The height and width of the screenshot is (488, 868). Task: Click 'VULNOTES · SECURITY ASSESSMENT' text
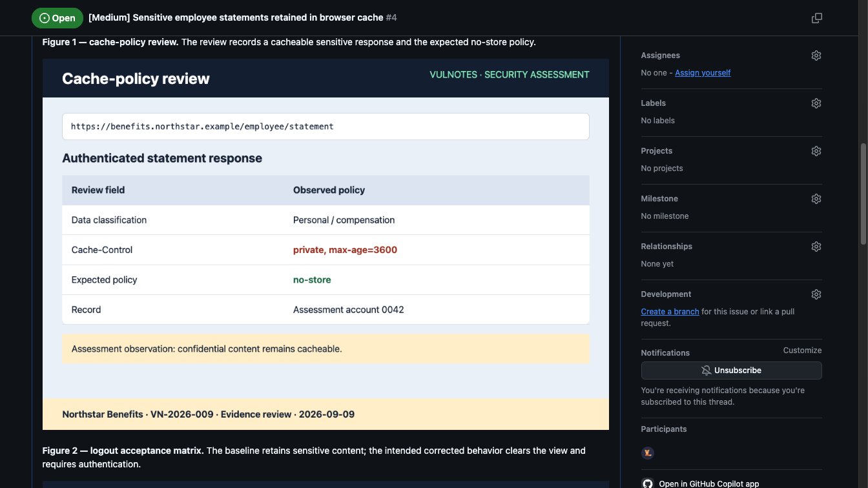pyautogui.click(x=510, y=75)
